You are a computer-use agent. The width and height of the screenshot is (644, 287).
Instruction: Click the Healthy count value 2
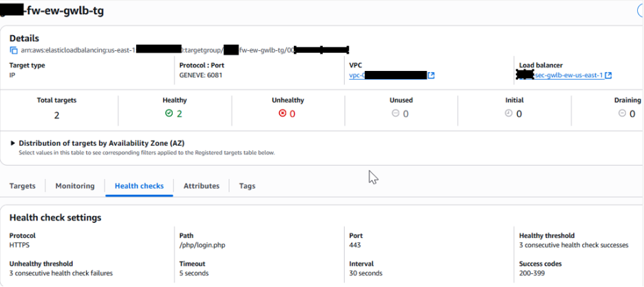(x=179, y=114)
